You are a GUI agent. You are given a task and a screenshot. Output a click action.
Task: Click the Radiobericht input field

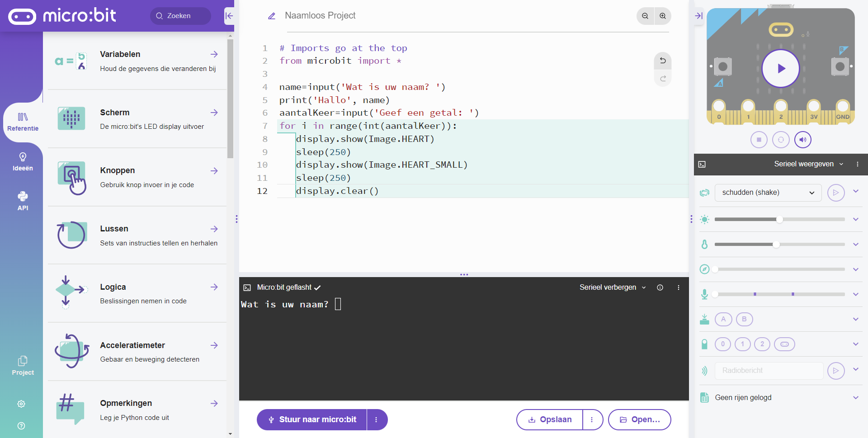click(x=769, y=371)
